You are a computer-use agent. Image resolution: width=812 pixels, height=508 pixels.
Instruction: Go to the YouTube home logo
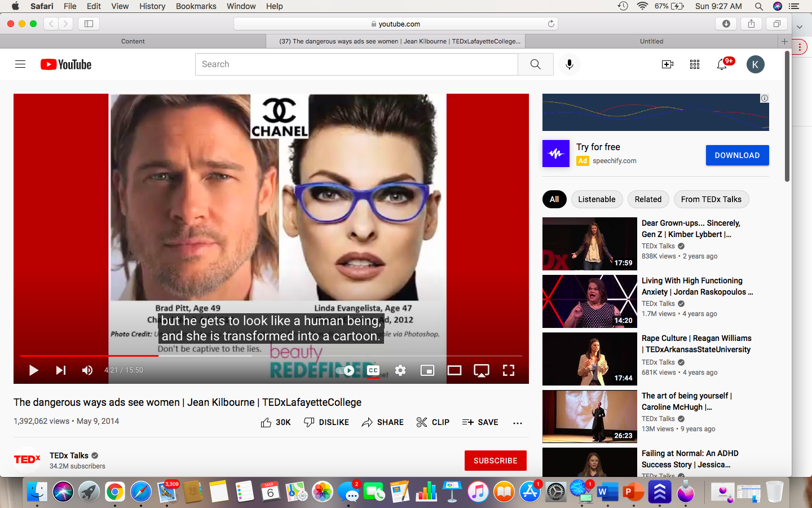(x=66, y=64)
